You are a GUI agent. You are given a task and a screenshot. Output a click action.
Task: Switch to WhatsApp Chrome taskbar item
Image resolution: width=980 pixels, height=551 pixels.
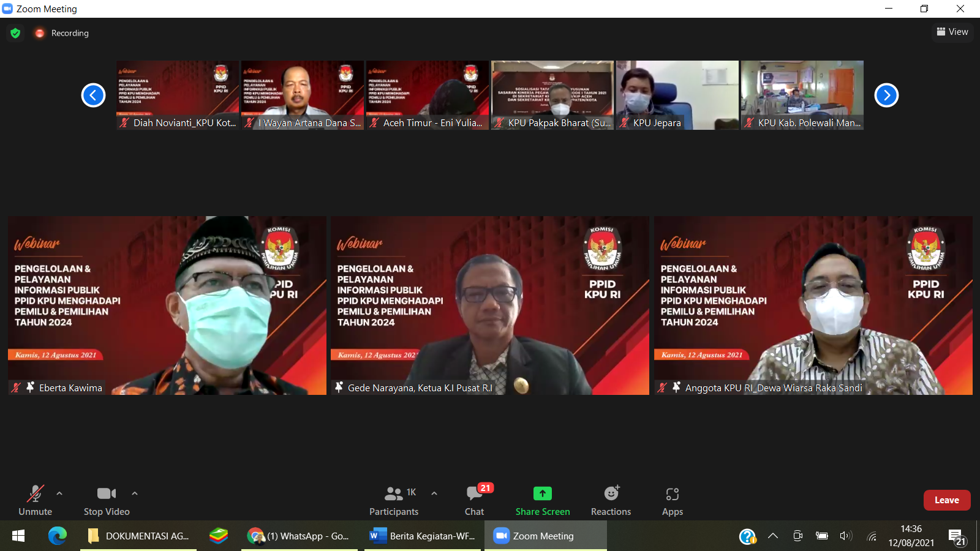pyautogui.click(x=299, y=536)
